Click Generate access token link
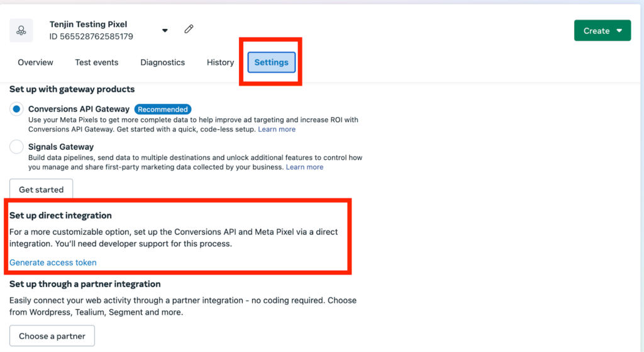This screenshot has height=352, width=644. tap(53, 263)
